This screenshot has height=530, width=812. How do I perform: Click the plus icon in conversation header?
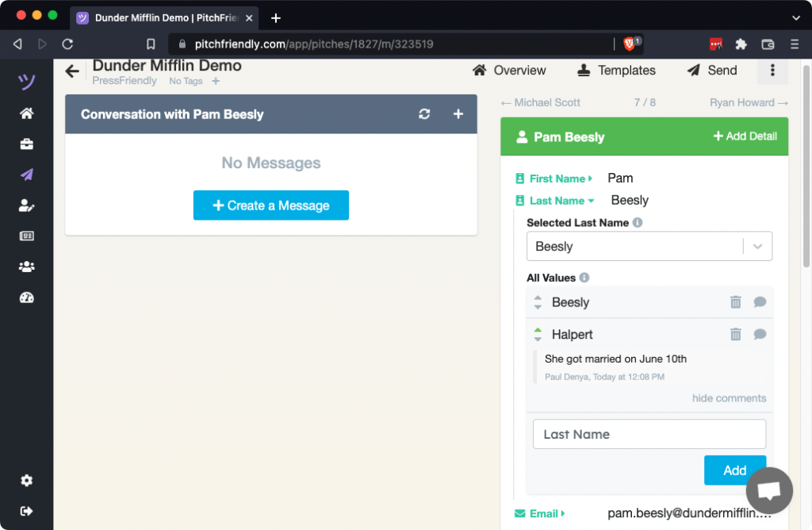coord(458,114)
